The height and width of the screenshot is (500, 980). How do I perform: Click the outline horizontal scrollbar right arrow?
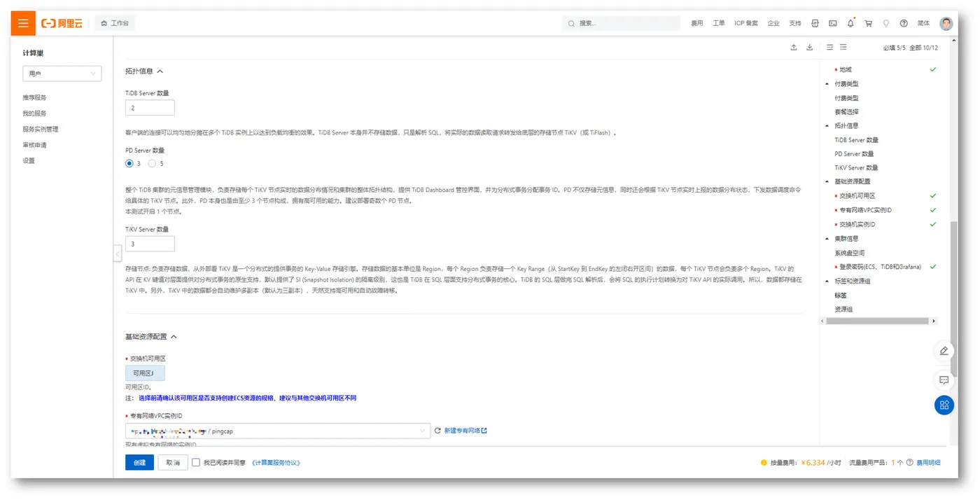[933, 321]
